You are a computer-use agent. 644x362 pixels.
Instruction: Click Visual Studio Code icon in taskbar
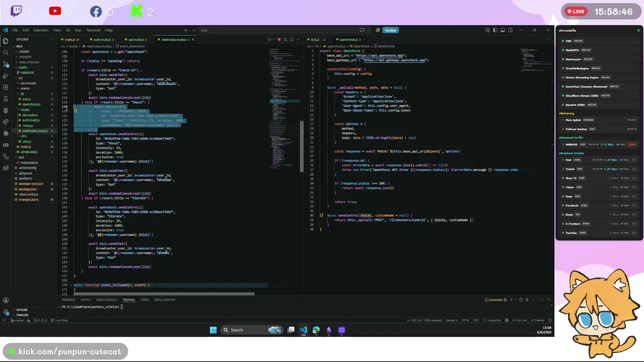point(303,330)
